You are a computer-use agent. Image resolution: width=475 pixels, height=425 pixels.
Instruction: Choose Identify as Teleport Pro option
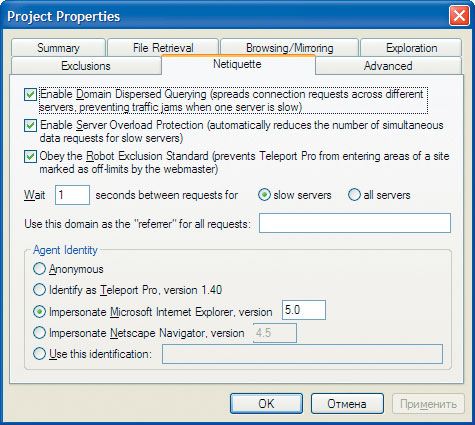click(x=39, y=290)
